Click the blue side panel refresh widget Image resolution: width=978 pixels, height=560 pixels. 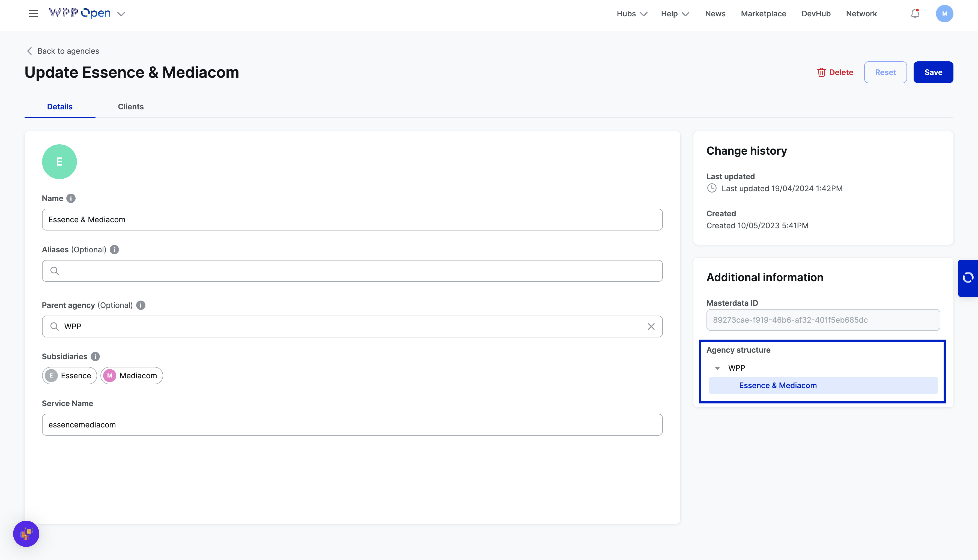[x=968, y=278]
